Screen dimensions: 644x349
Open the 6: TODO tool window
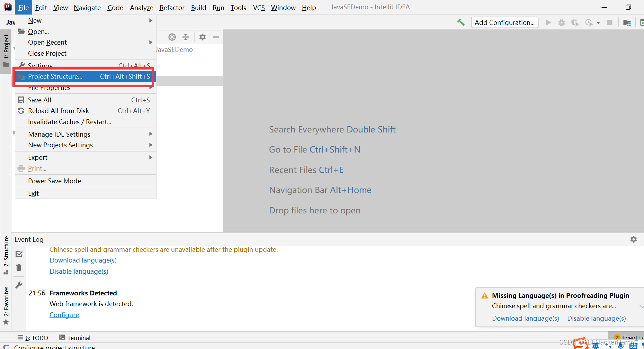click(x=33, y=338)
